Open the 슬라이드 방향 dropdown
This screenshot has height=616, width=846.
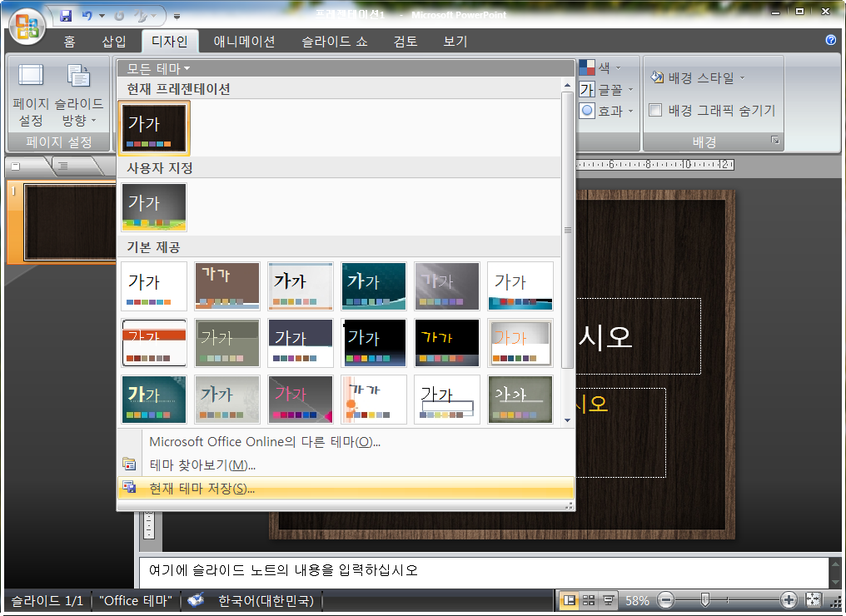point(79,96)
